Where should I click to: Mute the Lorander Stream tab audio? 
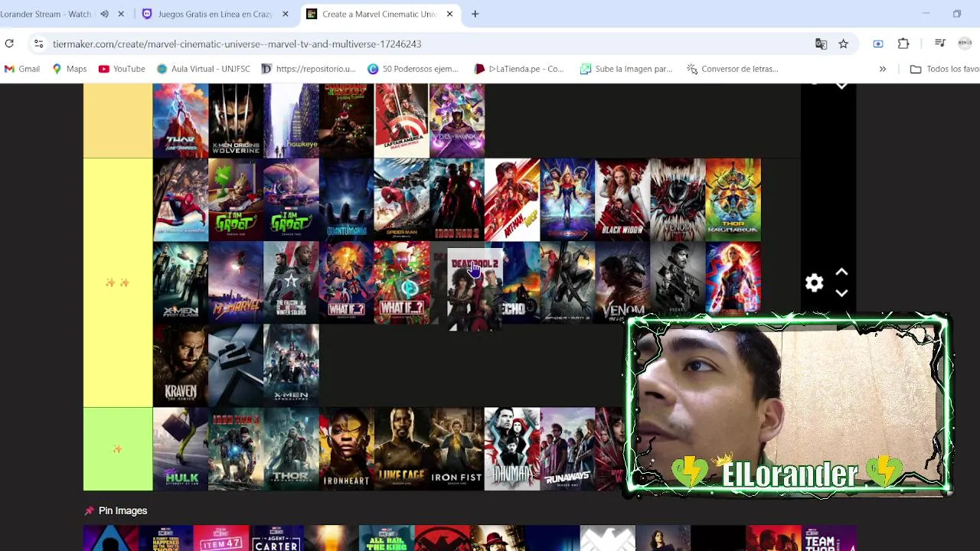click(104, 14)
